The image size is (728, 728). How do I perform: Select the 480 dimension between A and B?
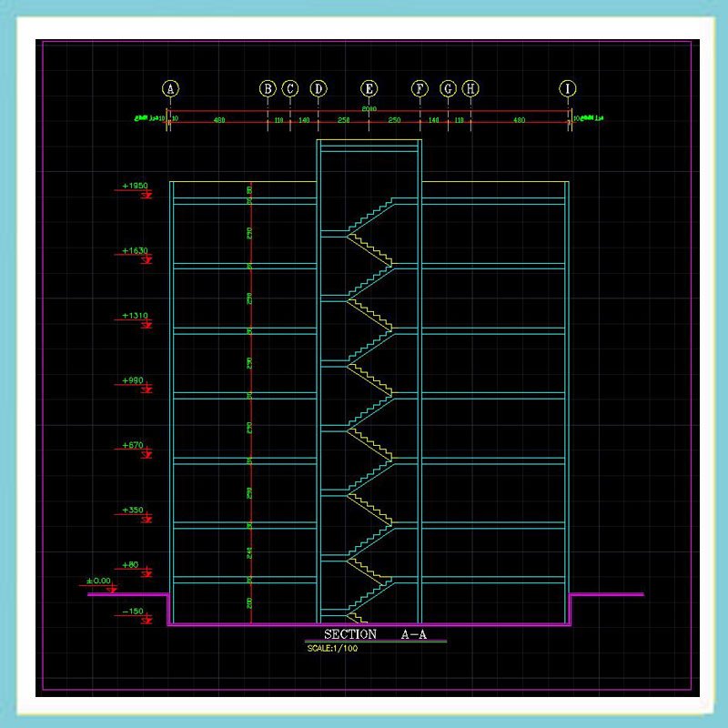[219, 120]
